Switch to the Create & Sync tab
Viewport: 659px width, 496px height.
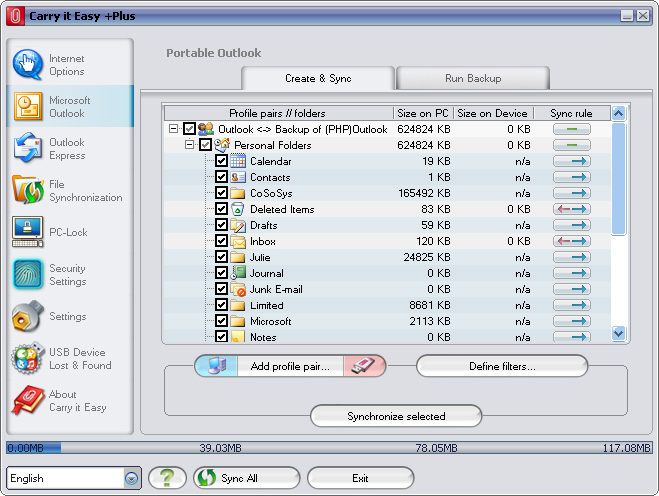pos(318,78)
